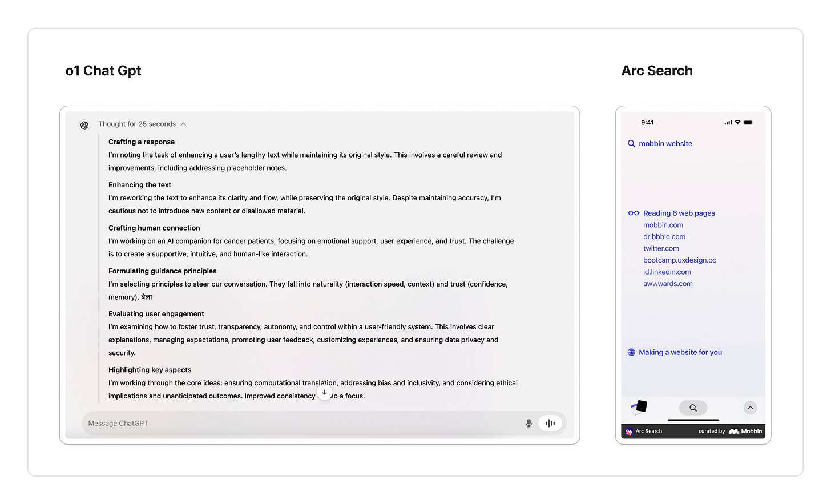Tap the search pill button in Arc bottom bar
831x504 pixels.
pyautogui.click(x=693, y=408)
